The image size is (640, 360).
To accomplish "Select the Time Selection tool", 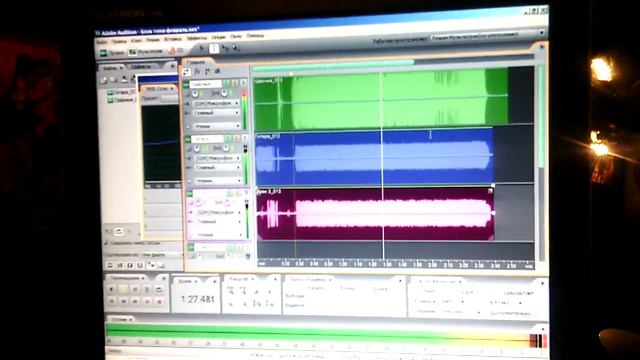I will coord(214,49).
